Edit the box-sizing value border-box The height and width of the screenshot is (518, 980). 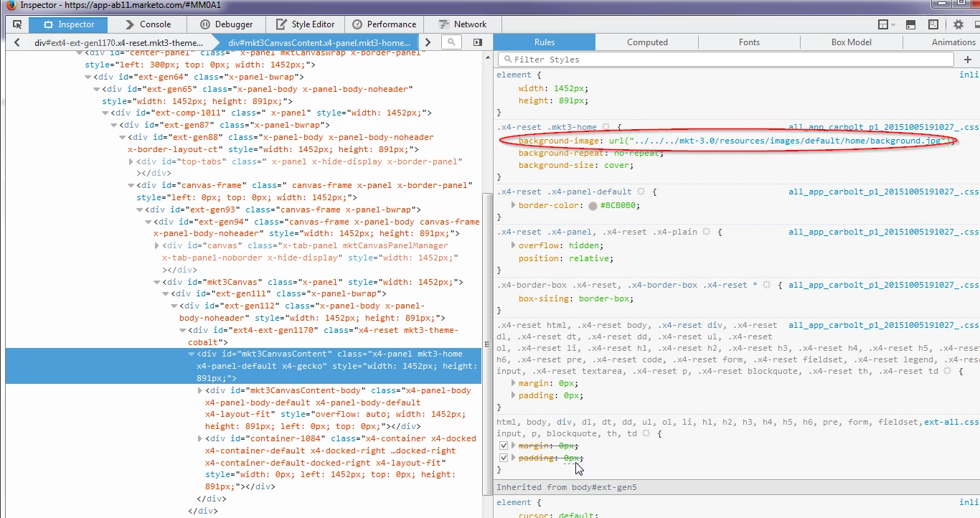pos(604,298)
